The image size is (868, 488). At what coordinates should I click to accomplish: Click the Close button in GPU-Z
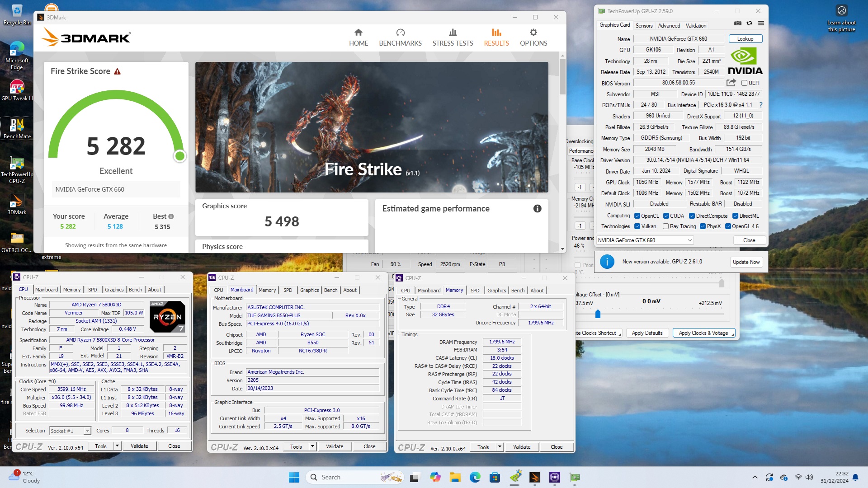(749, 240)
